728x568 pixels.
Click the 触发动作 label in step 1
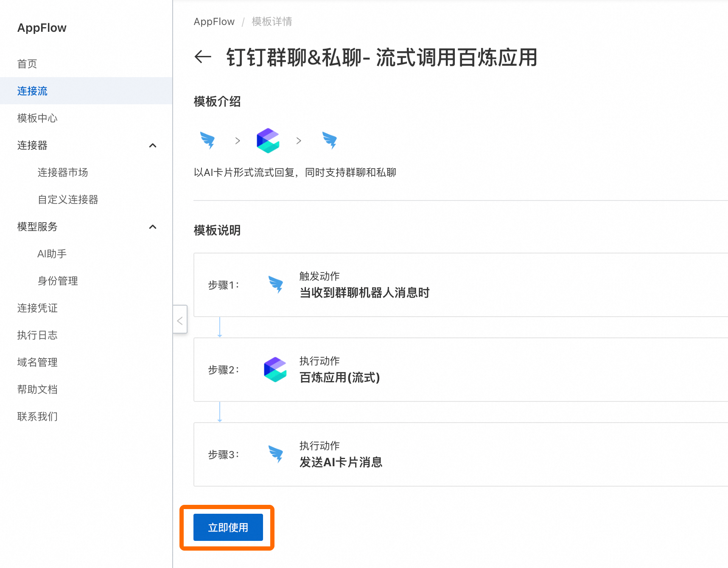click(x=319, y=276)
